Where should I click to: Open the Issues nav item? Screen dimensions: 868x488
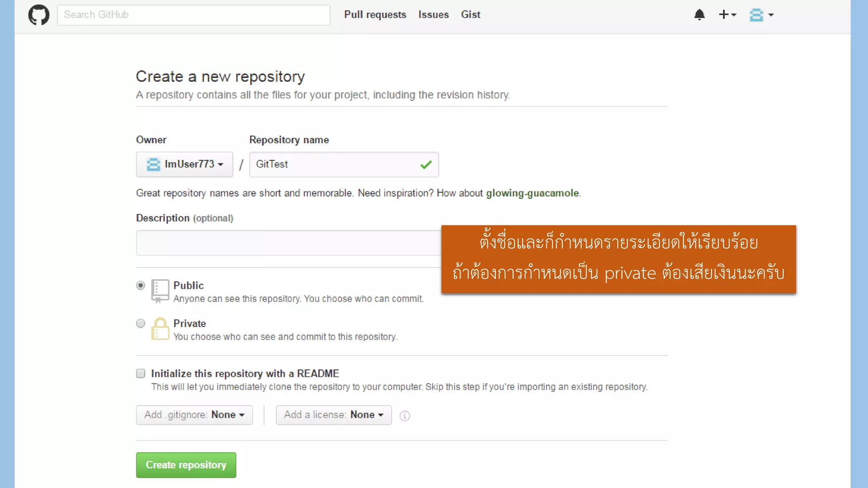tap(433, 15)
